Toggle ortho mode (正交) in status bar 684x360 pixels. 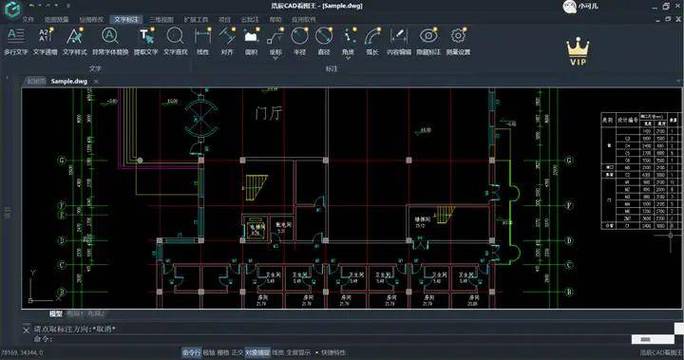click(236, 352)
